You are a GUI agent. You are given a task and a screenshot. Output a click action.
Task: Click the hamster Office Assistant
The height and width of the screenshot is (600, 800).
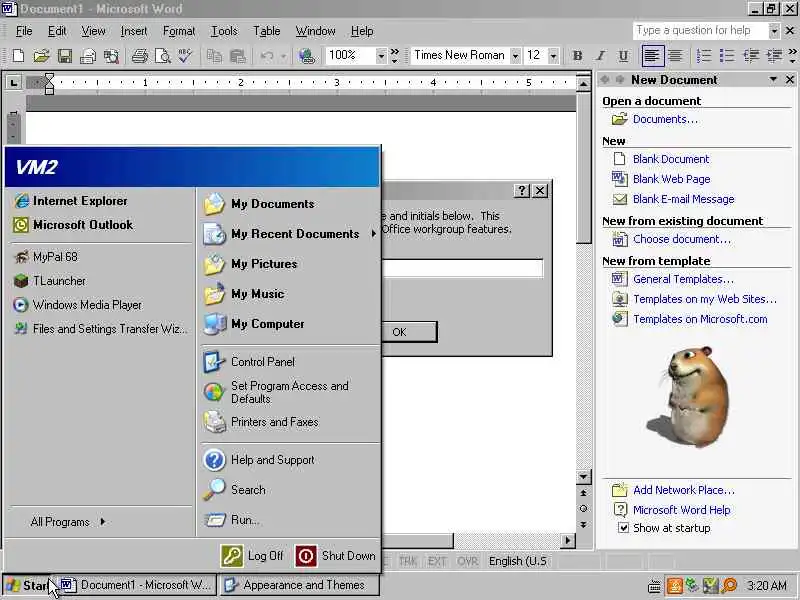point(689,396)
